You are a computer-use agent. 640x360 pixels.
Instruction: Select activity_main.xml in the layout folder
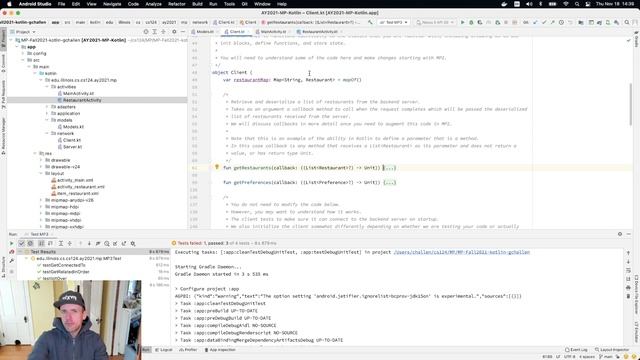75,180
